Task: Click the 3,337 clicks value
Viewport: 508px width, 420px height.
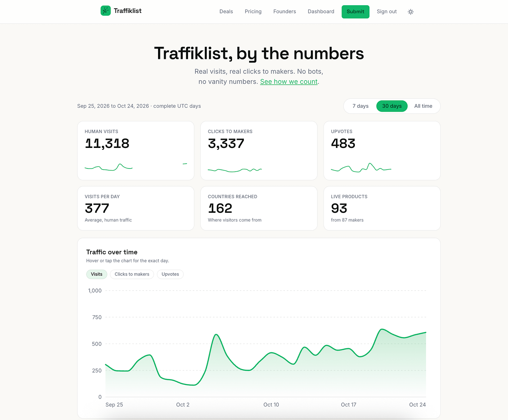Action: point(226,143)
